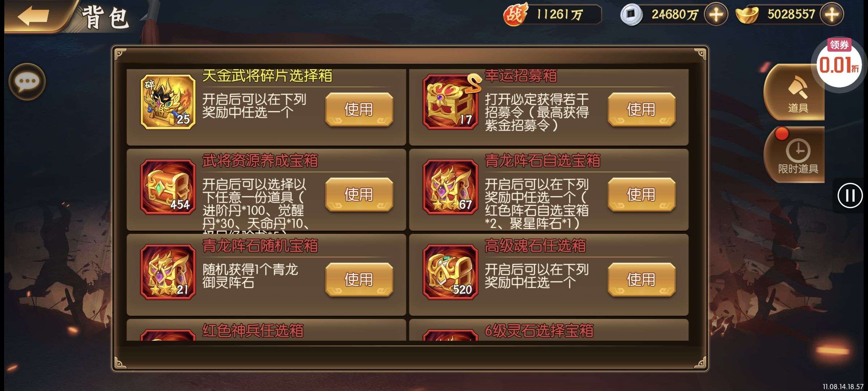The height and width of the screenshot is (391, 868).
Task: Select the 高级魂石任选箱 chest icon
Action: [450, 272]
